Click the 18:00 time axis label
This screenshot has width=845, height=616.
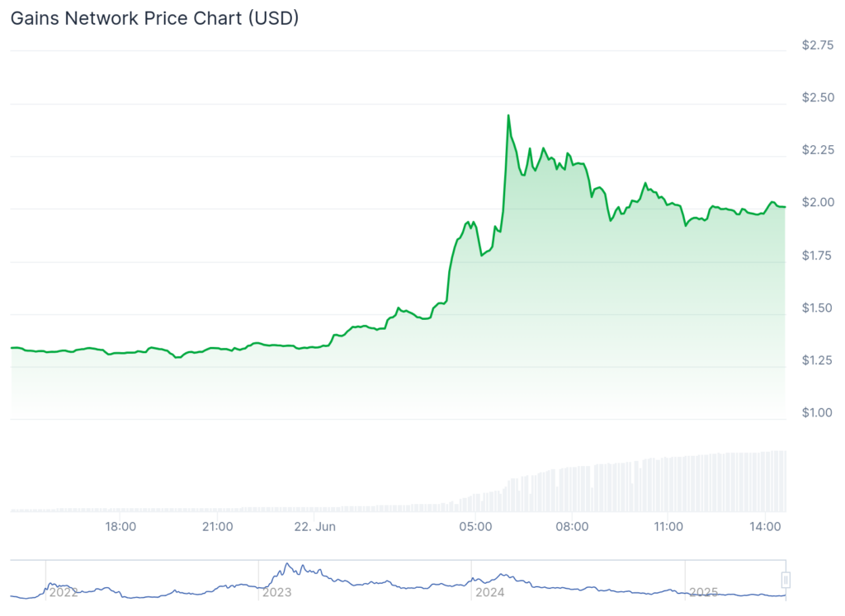click(120, 526)
